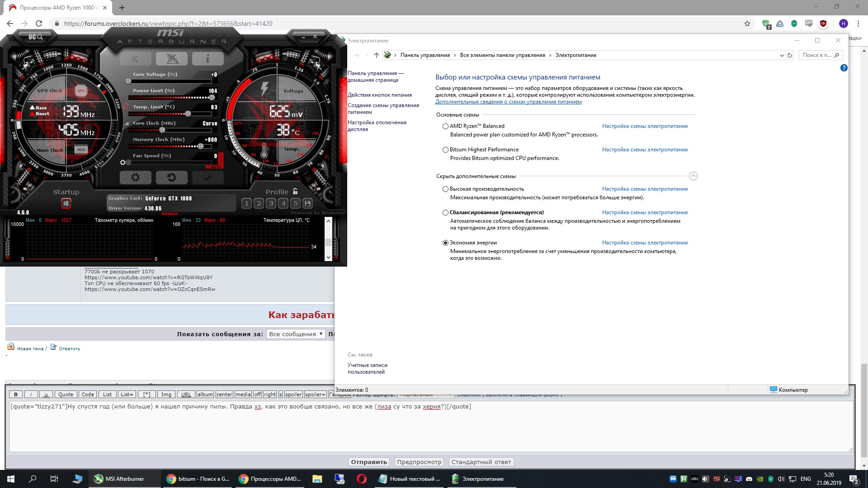Choose the Высокая производительность plan
The height and width of the screenshot is (488, 868).
coord(445,189)
